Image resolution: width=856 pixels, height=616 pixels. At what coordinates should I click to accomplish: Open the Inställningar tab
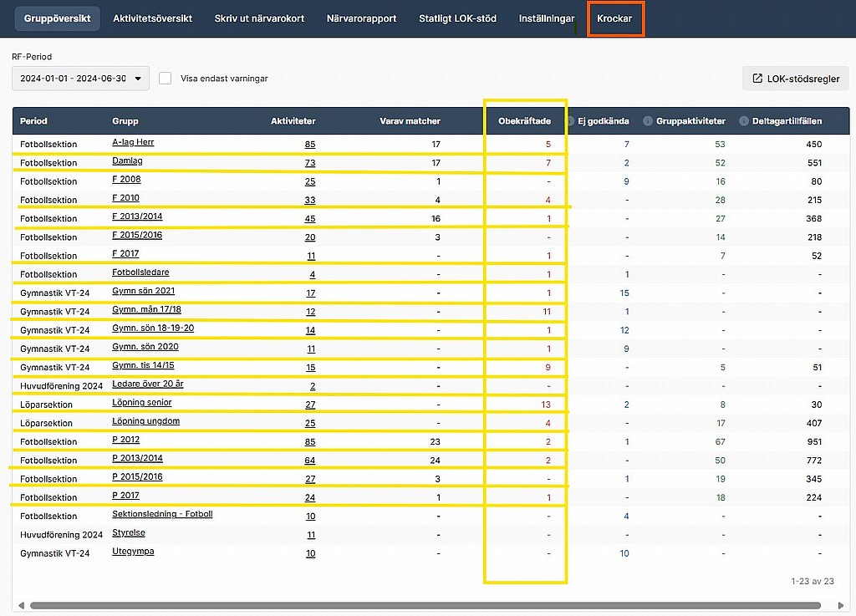[x=547, y=18]
